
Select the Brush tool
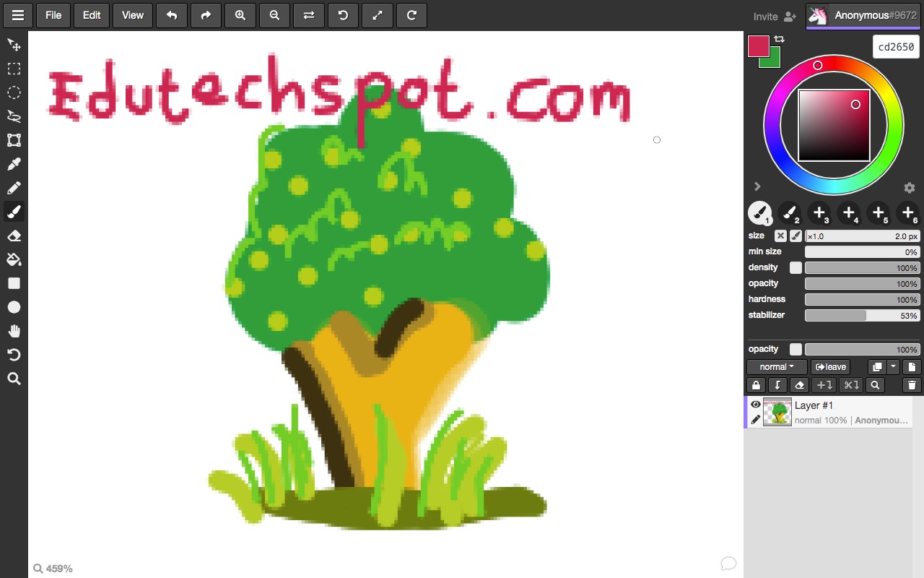(13, 212)
